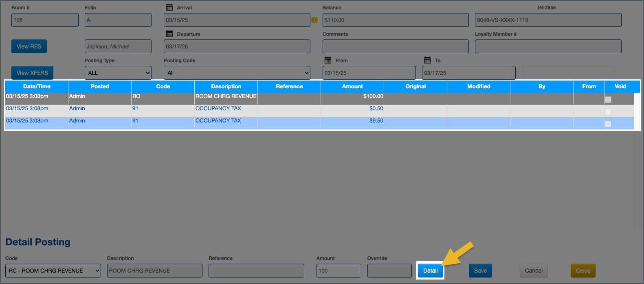
Task: Click the Amount column header
Action: [x=352, y=86]
